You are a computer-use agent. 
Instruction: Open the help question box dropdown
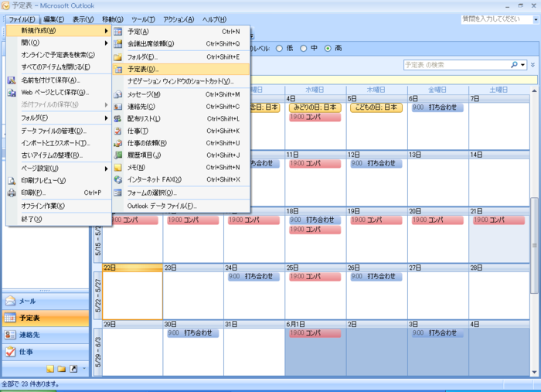[x=536, y=19]
